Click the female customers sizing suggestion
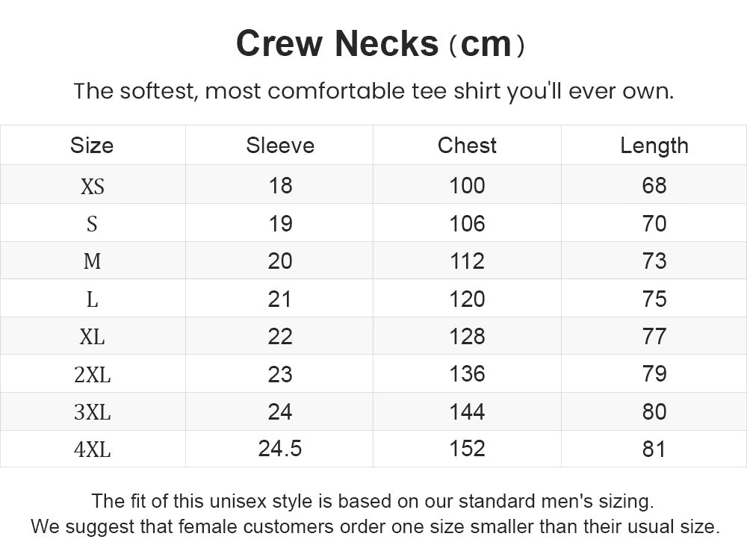Image resolution: width=747 pixels, height=560 pixels. 376,526
